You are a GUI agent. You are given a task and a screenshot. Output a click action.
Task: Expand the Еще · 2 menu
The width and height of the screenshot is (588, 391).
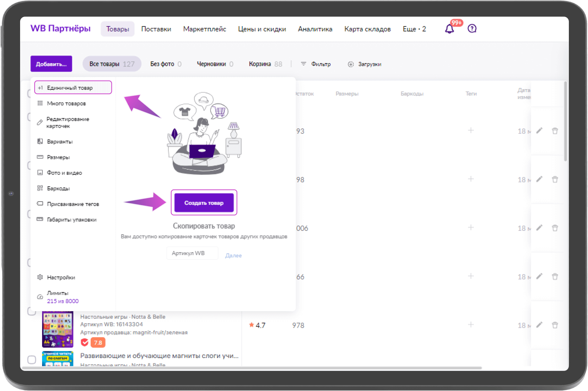[414, 29]
